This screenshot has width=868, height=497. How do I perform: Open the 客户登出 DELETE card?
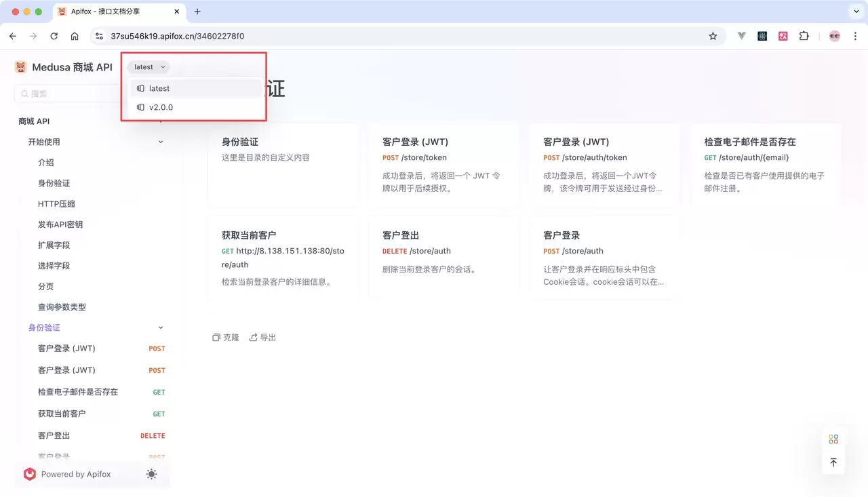point(443,258)
